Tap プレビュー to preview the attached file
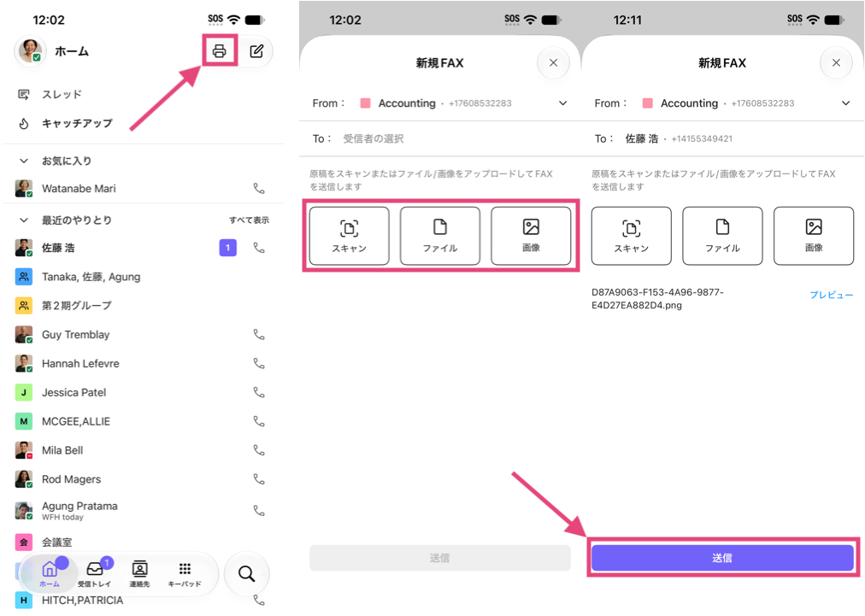The image size is (865, 616). [x=832, y=295]
